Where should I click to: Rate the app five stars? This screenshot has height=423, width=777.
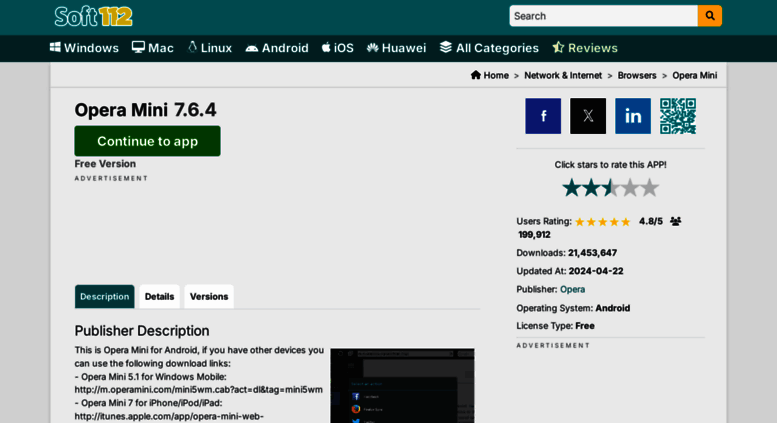pyautogui.click(x=649, y=188)
